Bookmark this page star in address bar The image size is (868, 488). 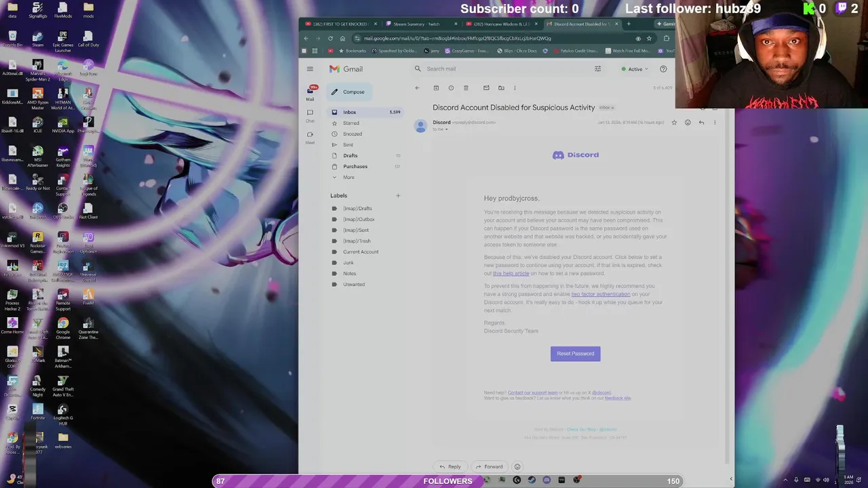click(649, 38)
